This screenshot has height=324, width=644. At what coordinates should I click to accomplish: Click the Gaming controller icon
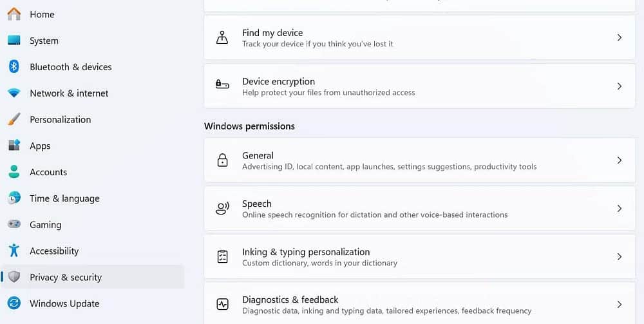pyautogui.click(x=14, y=224)
